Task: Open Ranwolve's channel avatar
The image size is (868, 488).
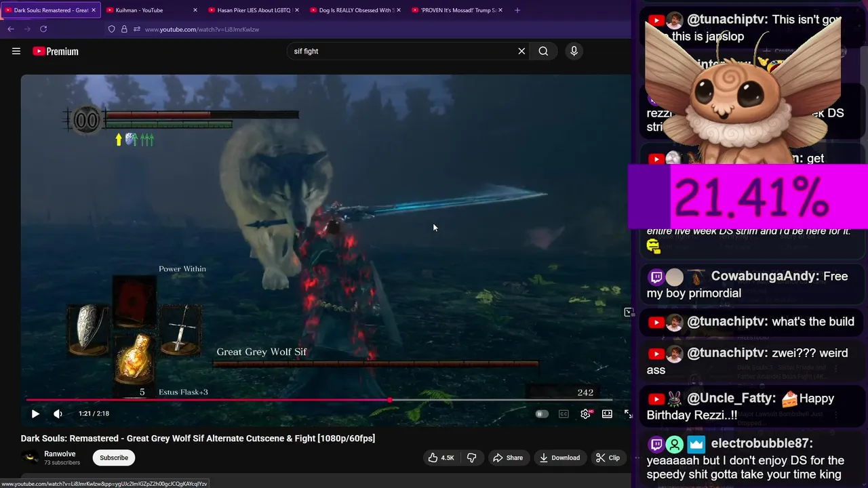Action: tap(30, 457)
